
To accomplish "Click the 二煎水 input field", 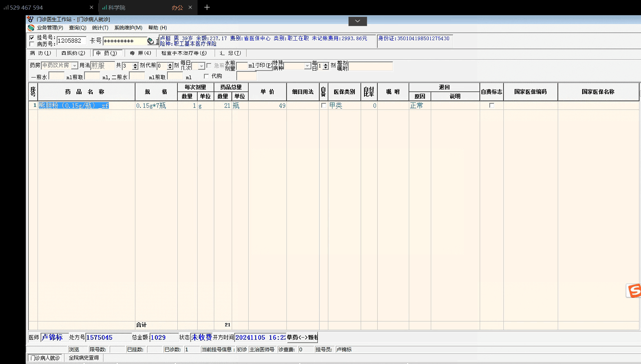I will click(x=137, y=76).
